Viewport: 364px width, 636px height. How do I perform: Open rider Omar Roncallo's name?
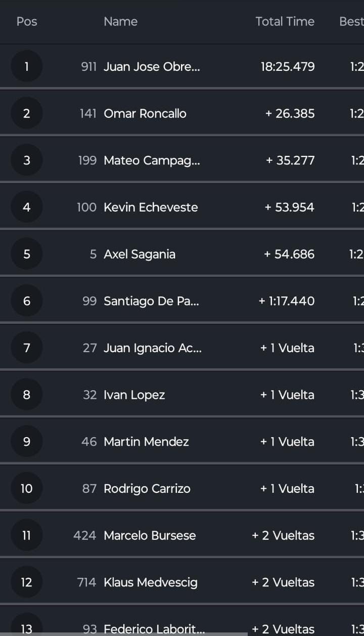click(145, 113)
